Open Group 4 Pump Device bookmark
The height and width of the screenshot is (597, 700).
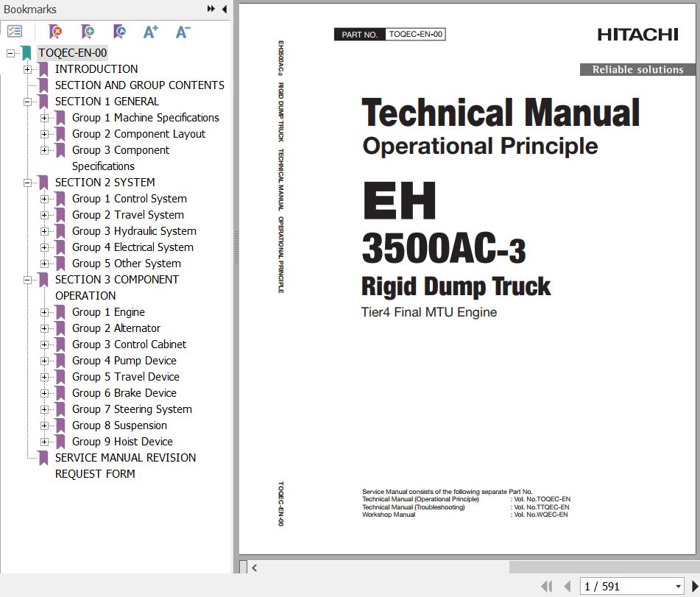[124, 361]
